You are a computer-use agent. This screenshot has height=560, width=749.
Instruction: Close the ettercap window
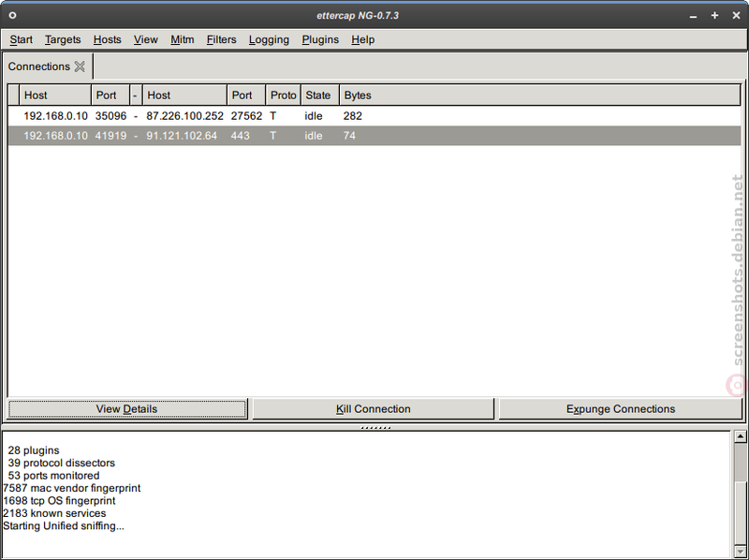tap(736, 15)
